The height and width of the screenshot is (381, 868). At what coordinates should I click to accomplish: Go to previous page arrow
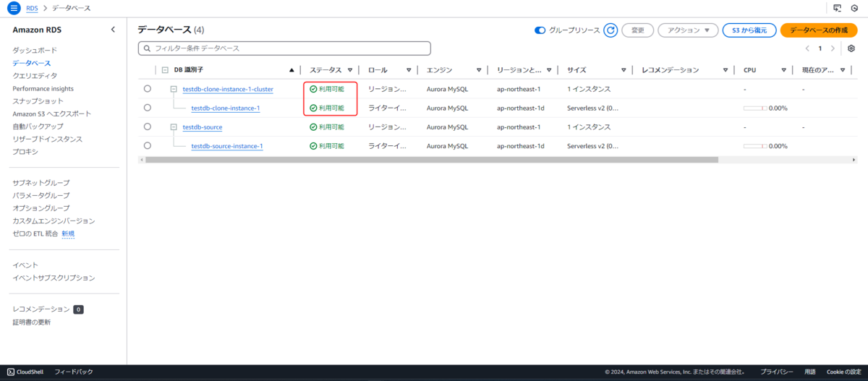click(x=808, y=48)
